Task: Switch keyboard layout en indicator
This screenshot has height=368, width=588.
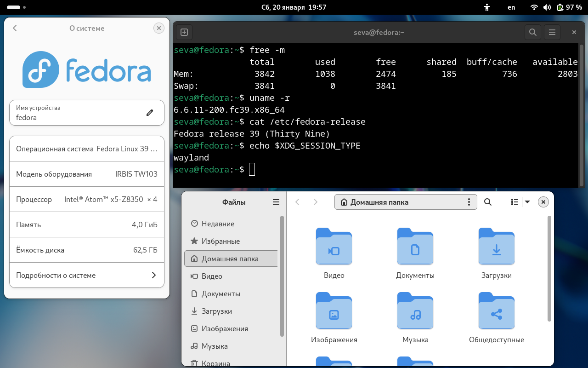Action: 511,7
